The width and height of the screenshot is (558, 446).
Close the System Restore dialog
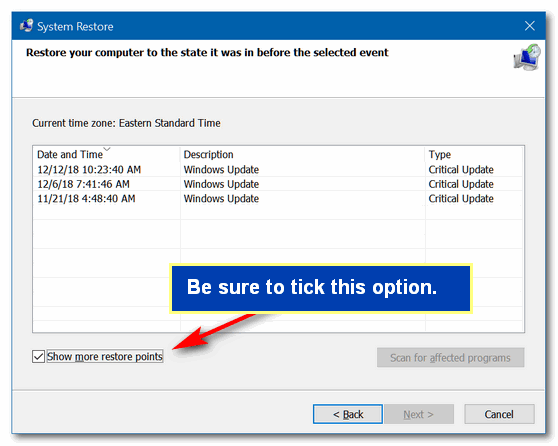click(x=530, y=26)
